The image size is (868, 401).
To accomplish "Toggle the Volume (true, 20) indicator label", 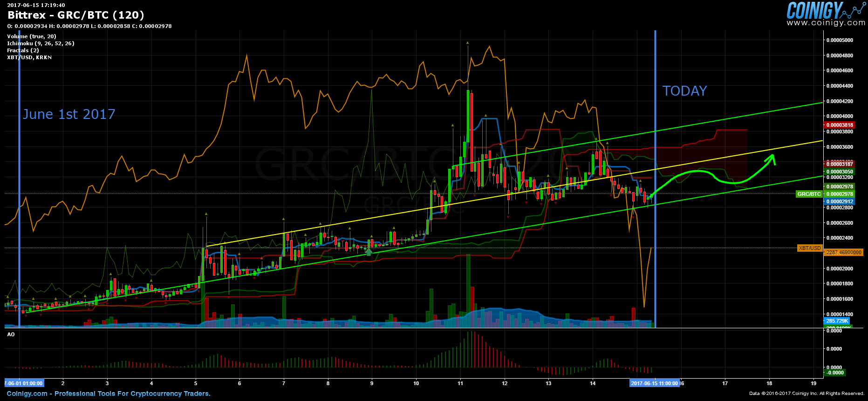I will [31, 36].
